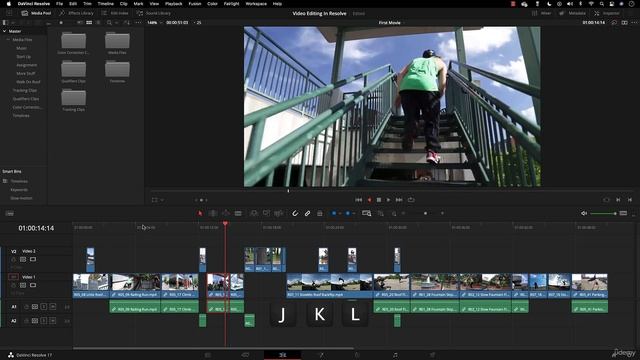Select the Trim Edit Mode tool
This screenshot has width=640, height=360.
(x=213, y=213)
